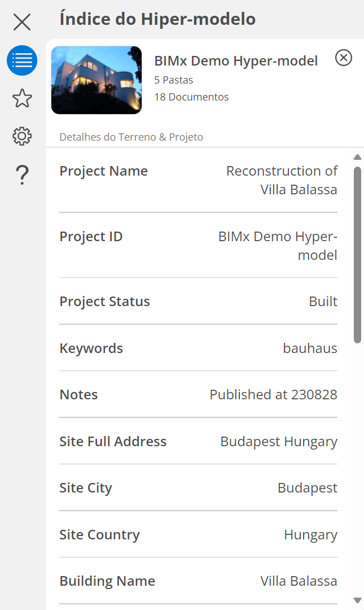Dismiss BIMx Demo Hyper-model info card
This screenshot has width=364, height=610.
click(343, 58)
